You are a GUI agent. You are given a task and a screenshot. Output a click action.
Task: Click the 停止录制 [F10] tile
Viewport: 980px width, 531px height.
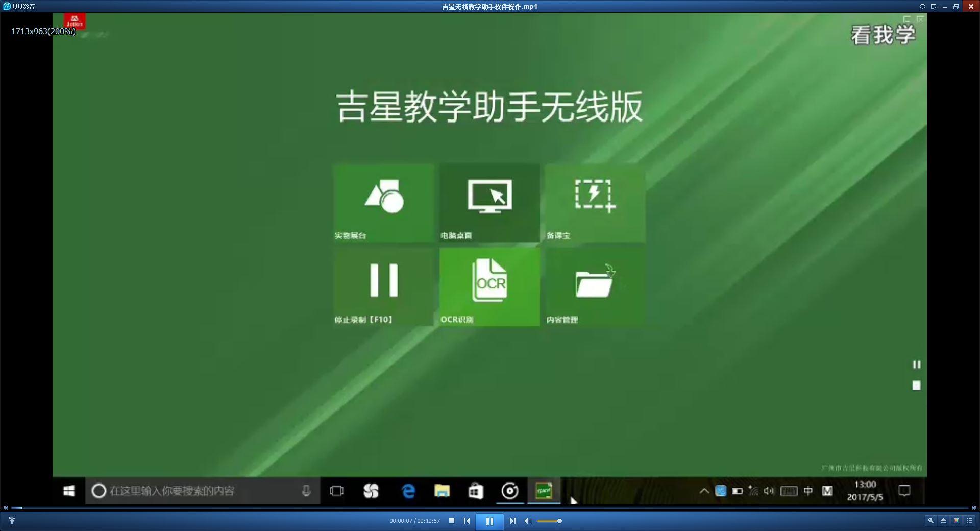(x=384, y=287)
